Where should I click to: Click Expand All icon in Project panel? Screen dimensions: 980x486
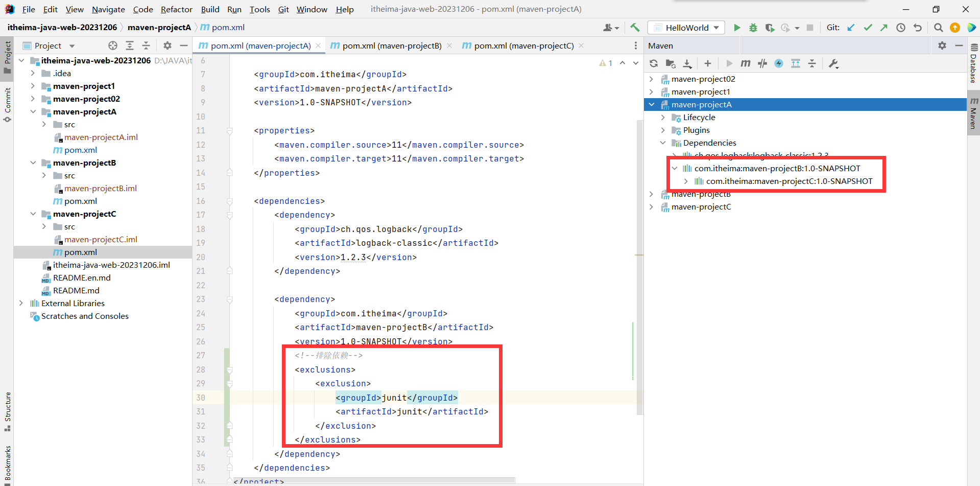[x=130, y=45]
